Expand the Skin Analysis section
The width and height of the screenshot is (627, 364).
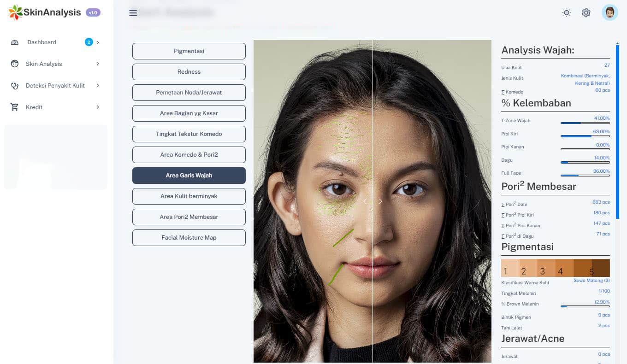click(98, 64)
